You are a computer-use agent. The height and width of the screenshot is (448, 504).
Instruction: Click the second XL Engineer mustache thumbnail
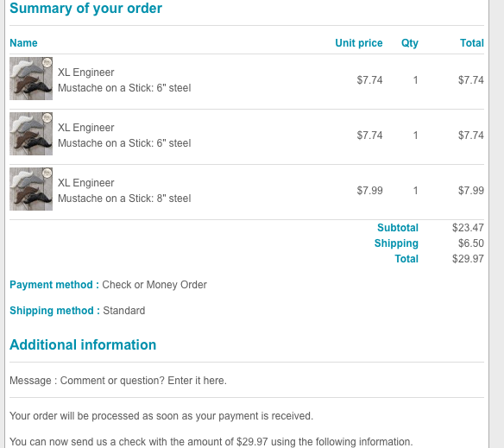(x=31, y=134)
